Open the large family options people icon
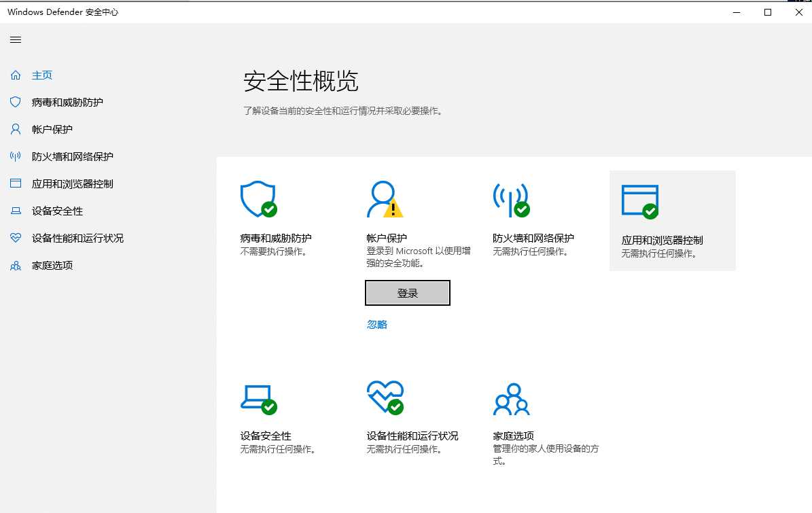Screen dimensions: 812x513 [511, 399]
